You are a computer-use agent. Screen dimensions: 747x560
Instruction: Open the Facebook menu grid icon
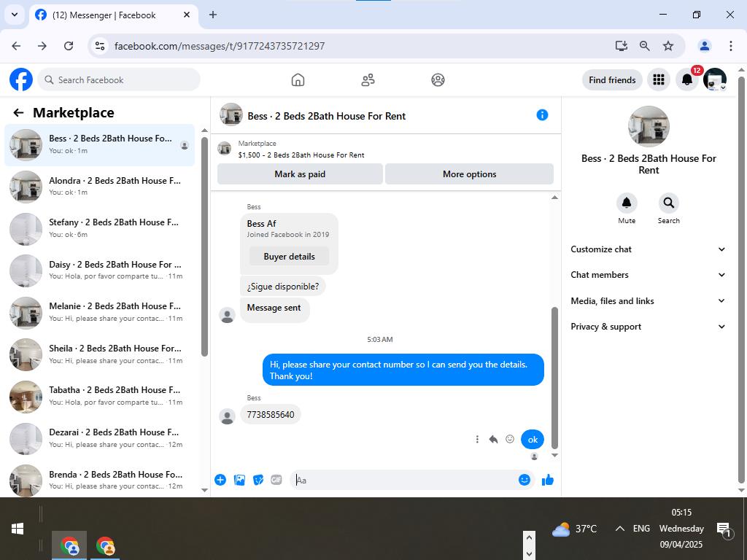click(659, 80)
